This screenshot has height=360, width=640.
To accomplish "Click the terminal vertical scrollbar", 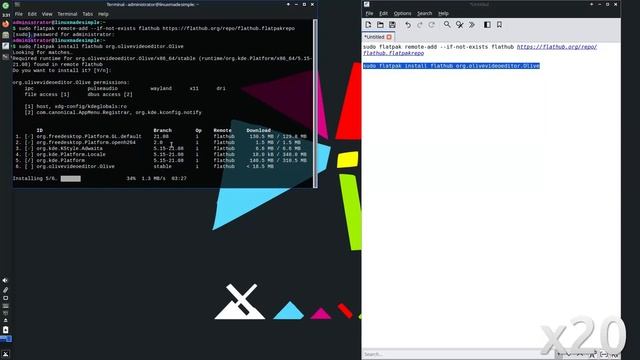I will pyautogui.click(x=315, y=103).
